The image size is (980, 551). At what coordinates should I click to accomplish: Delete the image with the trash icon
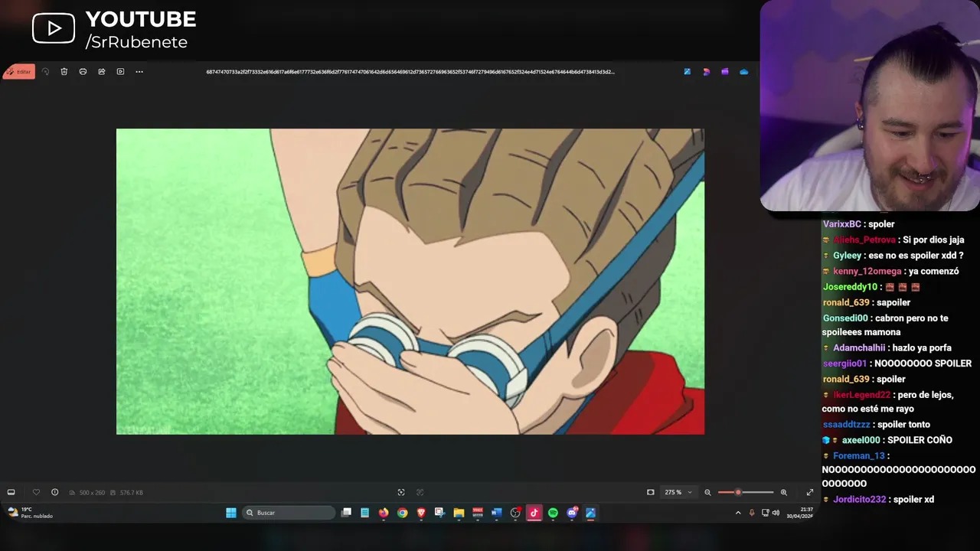point(64,72)
